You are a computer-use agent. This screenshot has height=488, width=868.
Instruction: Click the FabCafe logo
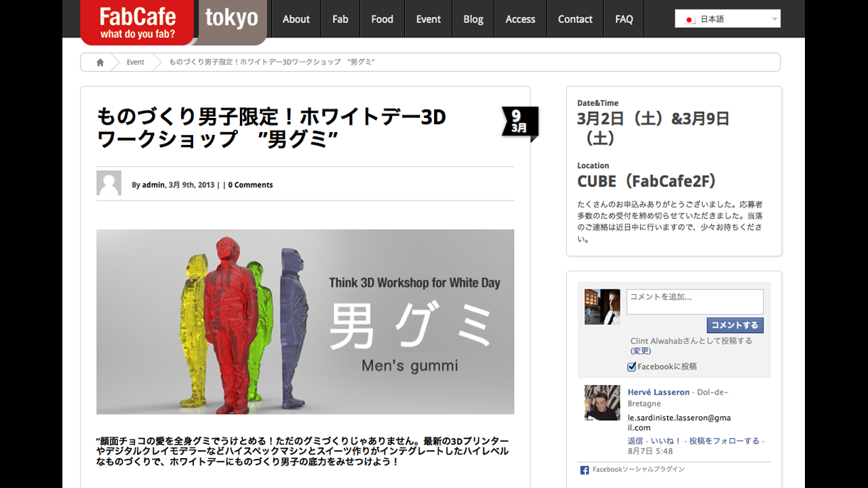(138, 22)
